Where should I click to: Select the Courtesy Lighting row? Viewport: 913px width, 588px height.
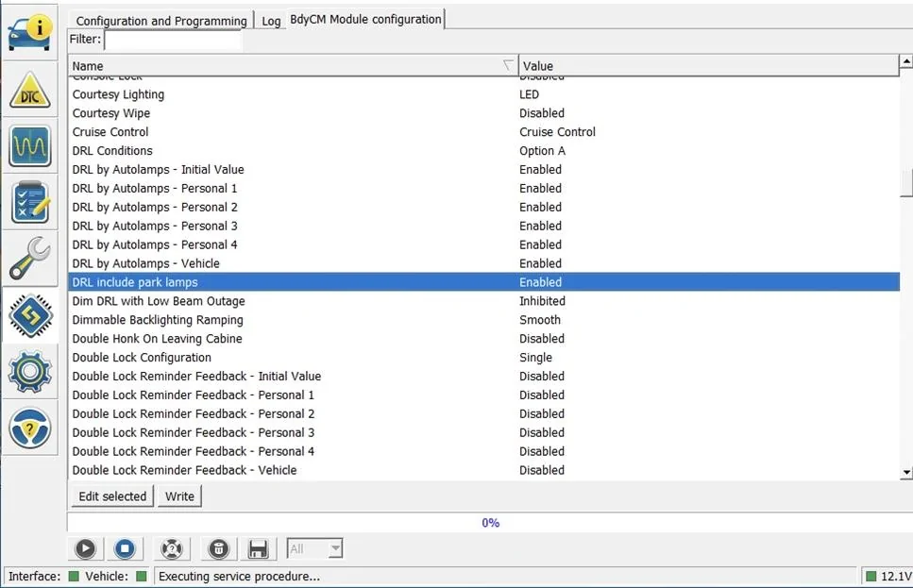pyautogui.click(x=483, y=94)
